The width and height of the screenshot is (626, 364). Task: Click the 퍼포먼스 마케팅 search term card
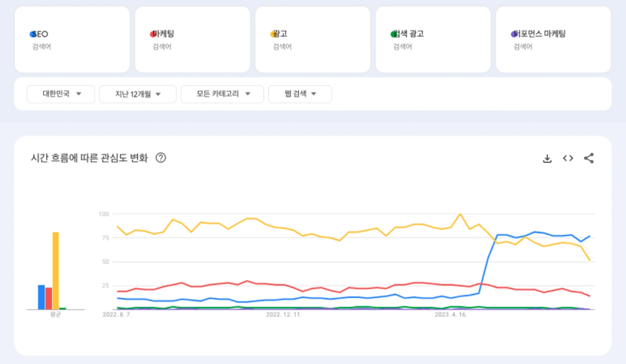pyautogui.click(x=553, y=39)
